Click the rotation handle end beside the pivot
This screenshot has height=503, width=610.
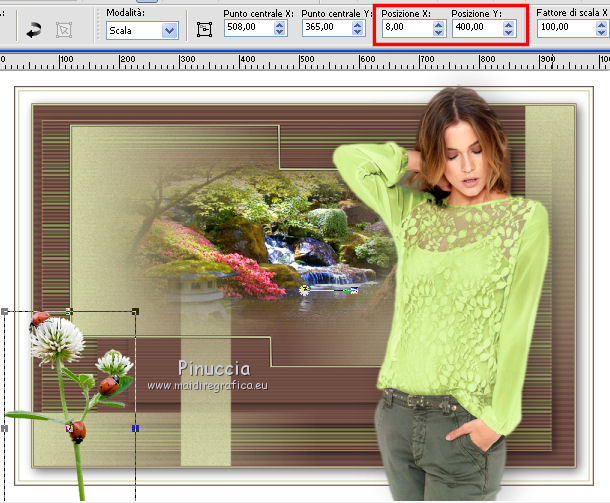[354, 290]
